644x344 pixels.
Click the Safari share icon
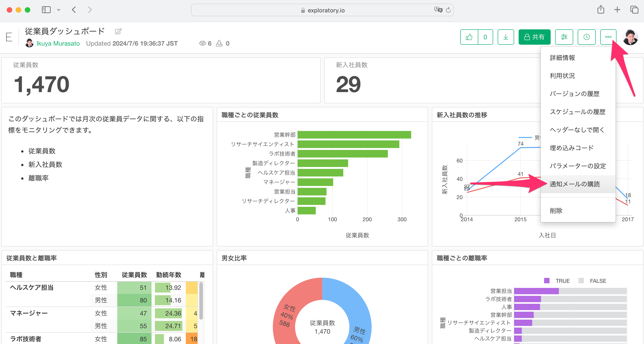600,10
